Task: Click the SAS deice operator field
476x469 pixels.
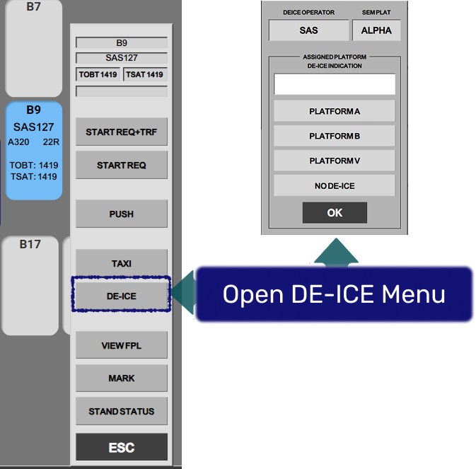Action: point(309,30)
